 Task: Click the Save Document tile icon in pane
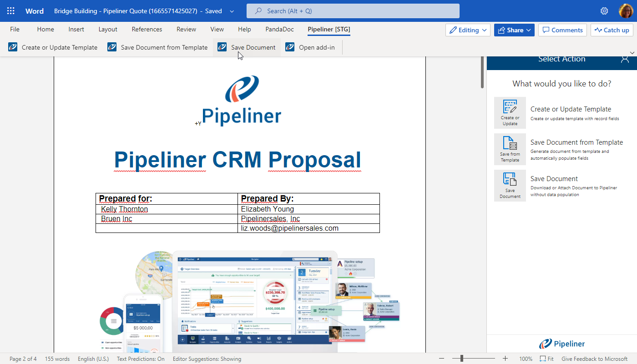[510, 185]
